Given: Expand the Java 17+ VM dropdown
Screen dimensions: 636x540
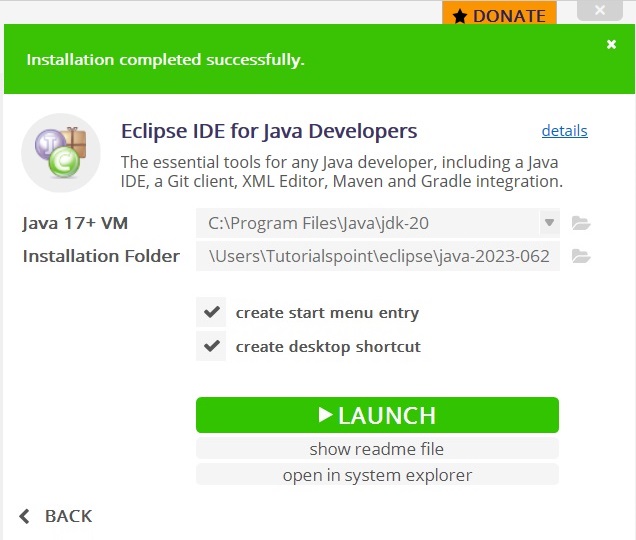Looking at the screenshot, I should point(549,223).
